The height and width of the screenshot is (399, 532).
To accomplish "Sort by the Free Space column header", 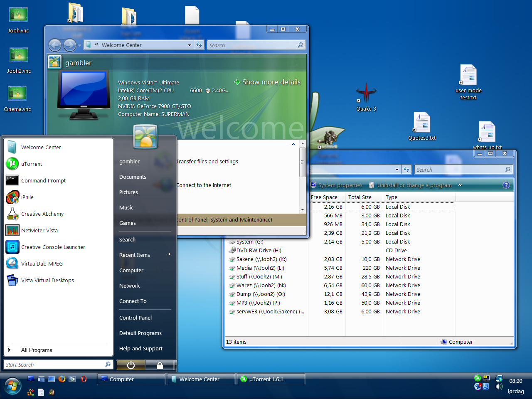I will point(327,197).
